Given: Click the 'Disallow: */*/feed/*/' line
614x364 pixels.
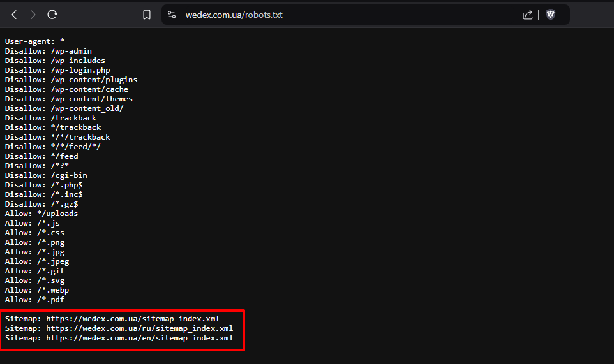Looking at the screenshot, I should (x=52, y=147).
